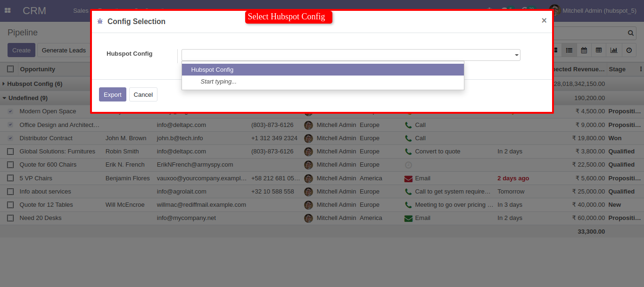The height and width of the screenshot is (287, 644).
Task: Click salesperson avatar in Global Solutions row
Action: coord(308,152)
